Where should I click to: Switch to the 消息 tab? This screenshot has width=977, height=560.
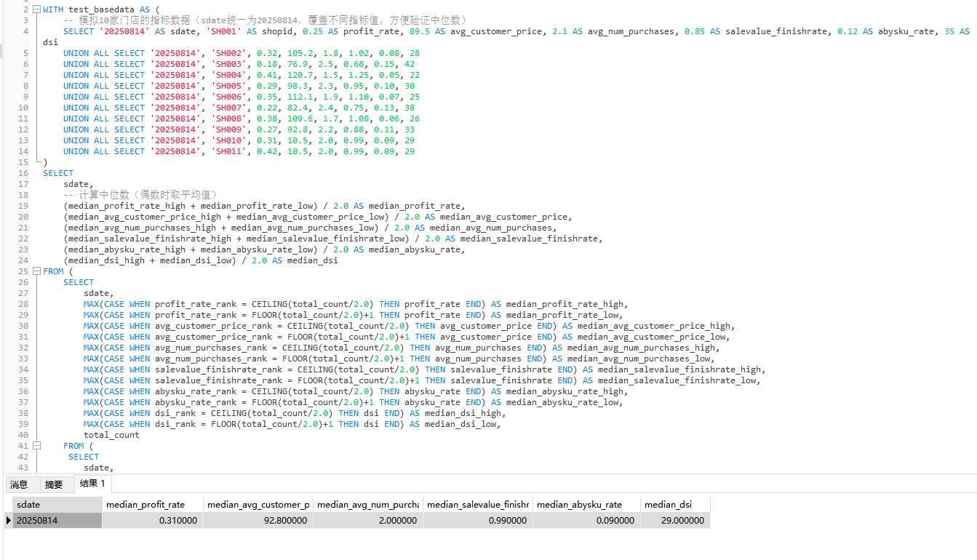pos(19,484)
